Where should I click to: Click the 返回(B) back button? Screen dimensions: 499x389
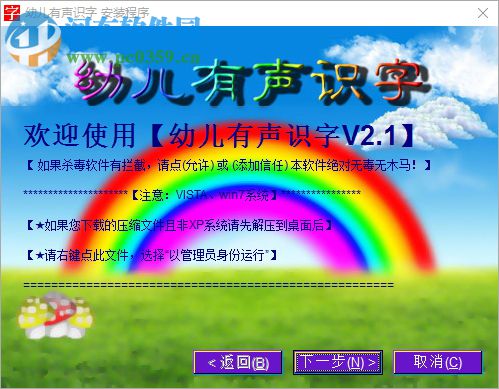pos(238,362)
